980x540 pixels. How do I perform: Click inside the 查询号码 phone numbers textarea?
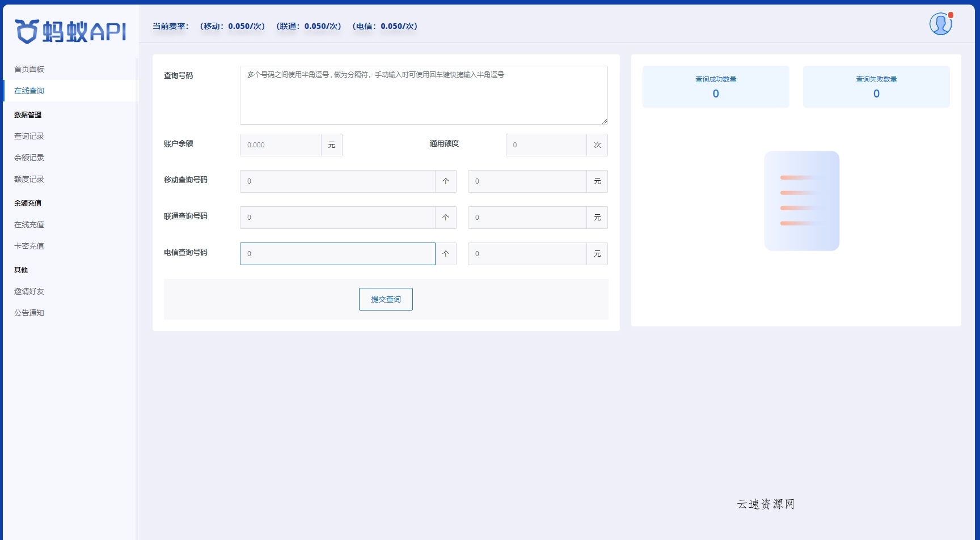tap(424, 95)
